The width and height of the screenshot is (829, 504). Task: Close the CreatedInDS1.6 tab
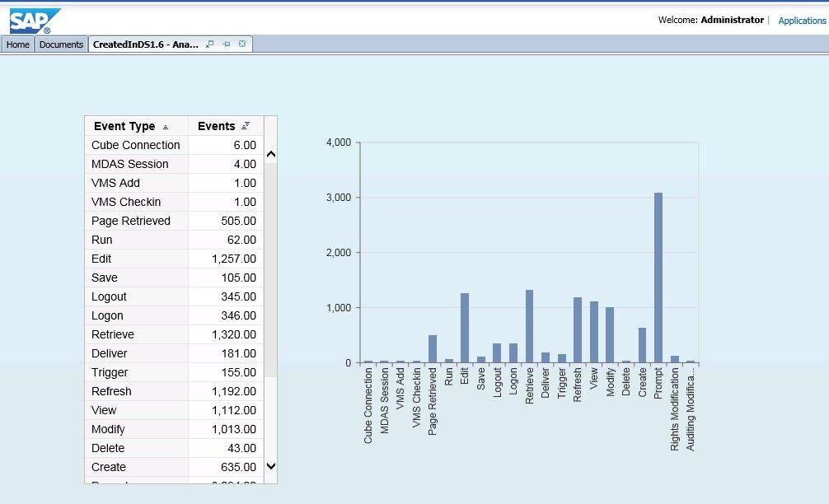241,44
